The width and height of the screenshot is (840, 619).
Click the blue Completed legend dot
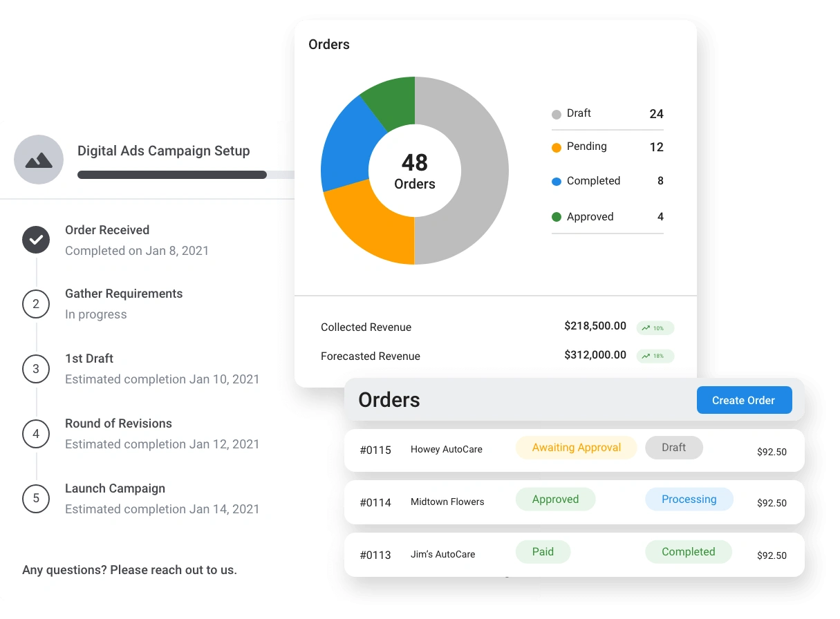(556, 181)
